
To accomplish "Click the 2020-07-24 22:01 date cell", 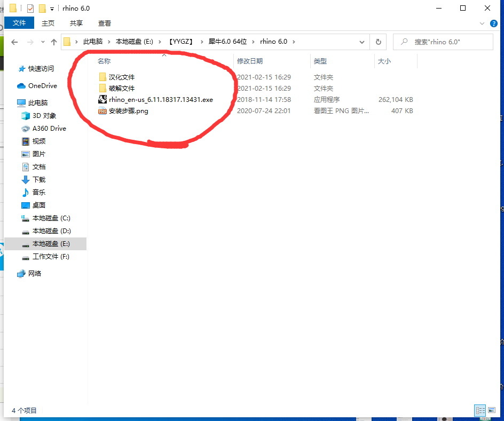I will coord(264,111).
